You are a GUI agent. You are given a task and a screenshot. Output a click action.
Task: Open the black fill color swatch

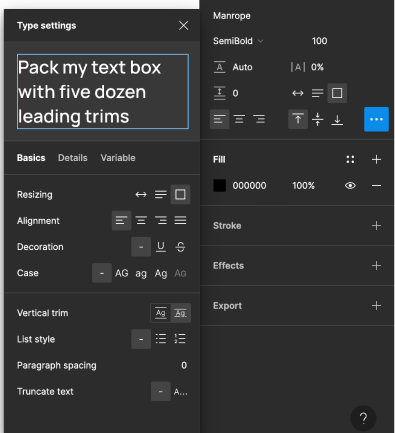[219, 186]
